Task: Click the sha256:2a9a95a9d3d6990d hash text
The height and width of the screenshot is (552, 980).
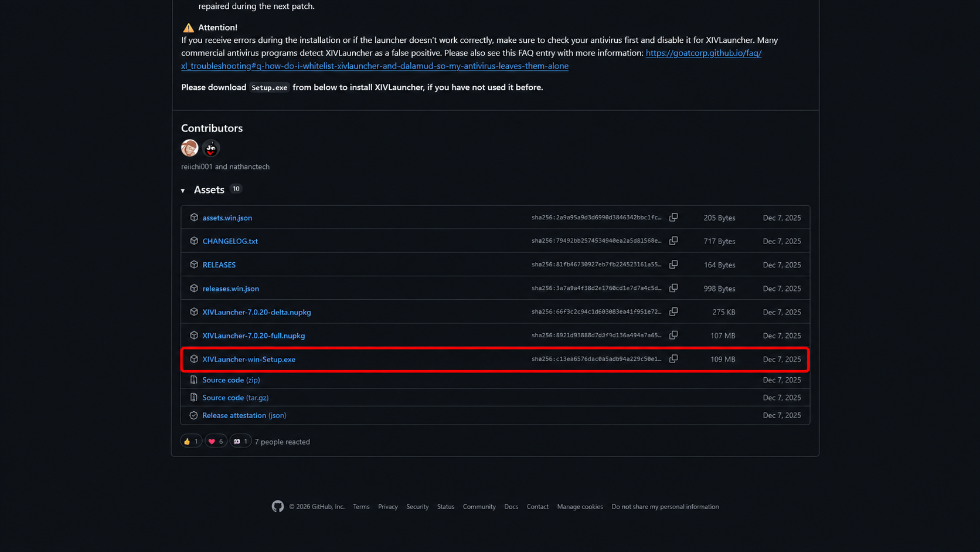Action: [596, 217]
